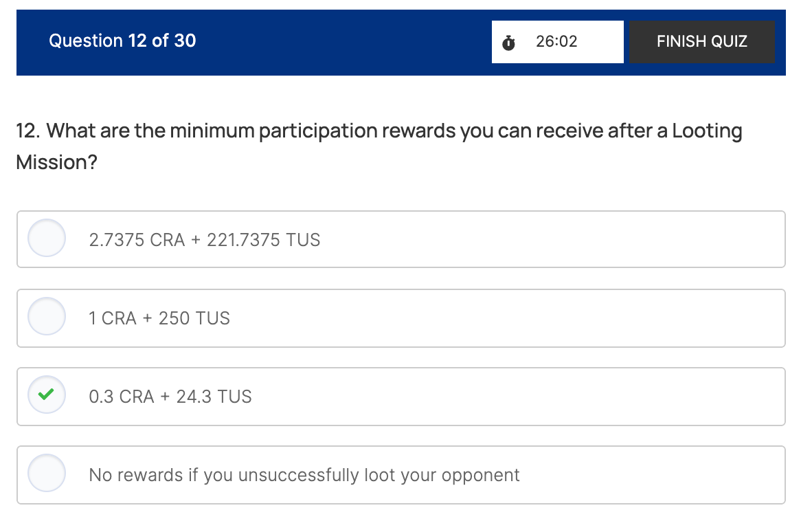This screenshot has height=521, width=812.
Task: Click the stopwatch icon beside the timer
Action: tap(508, 43)
